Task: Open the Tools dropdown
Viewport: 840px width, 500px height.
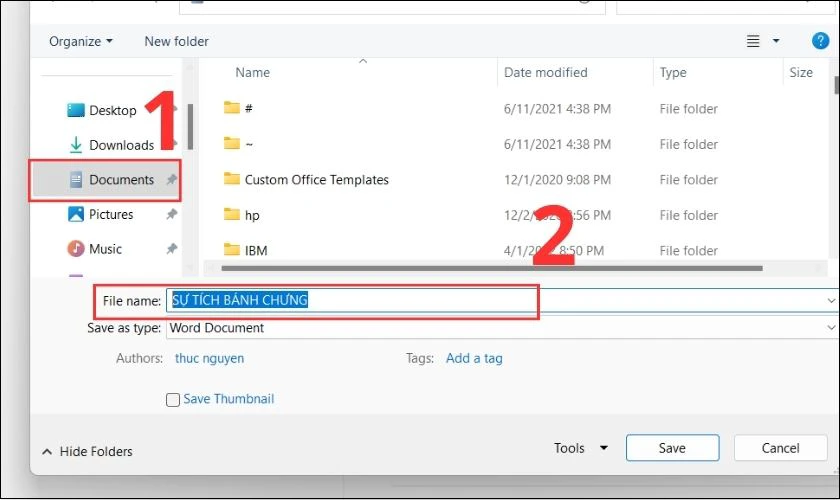Action: click(581, 448)
